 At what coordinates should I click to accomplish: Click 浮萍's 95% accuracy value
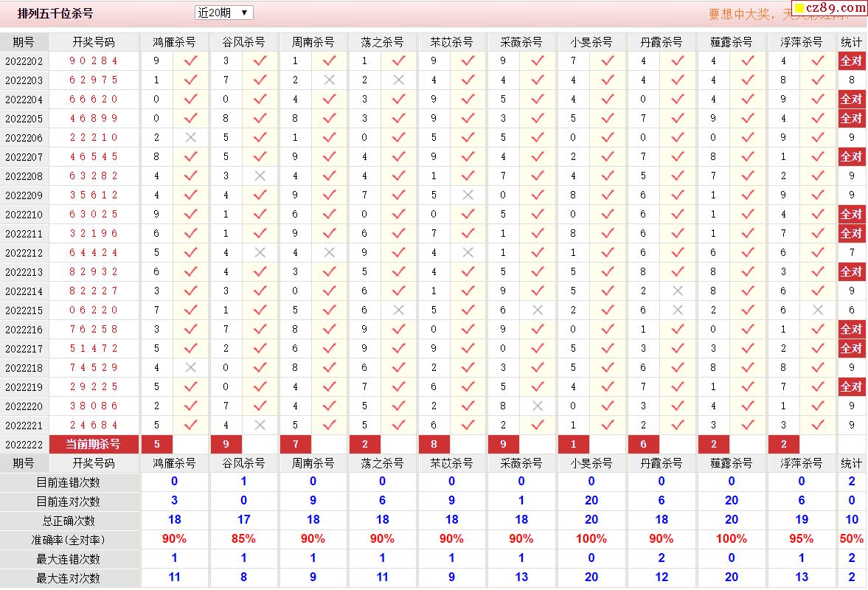click(801, 538)
